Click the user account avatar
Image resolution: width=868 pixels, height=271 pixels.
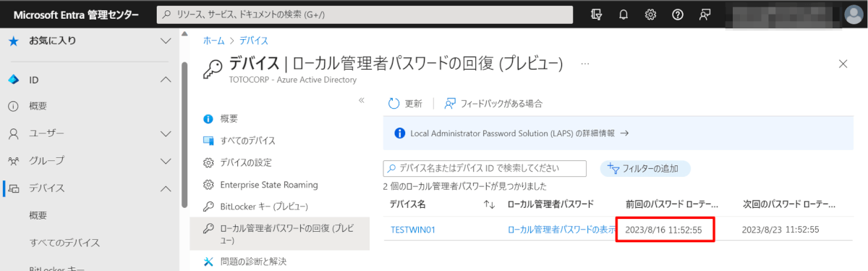pos(854,14)
